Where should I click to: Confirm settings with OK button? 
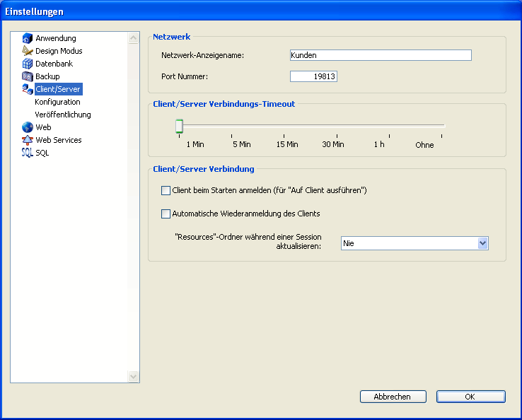[470, 397]
